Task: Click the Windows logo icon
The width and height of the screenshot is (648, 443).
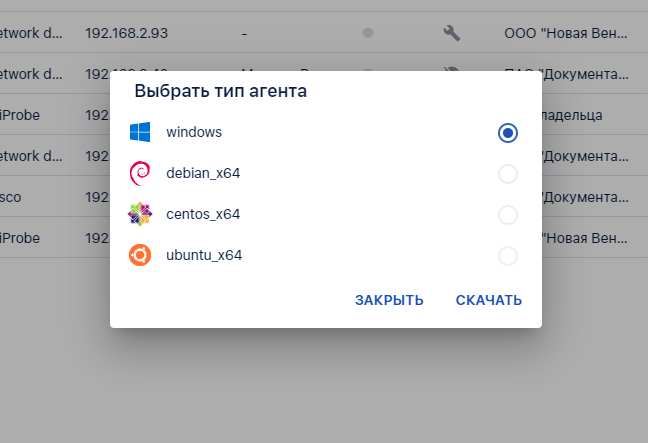Action: [x=140, y=132]
